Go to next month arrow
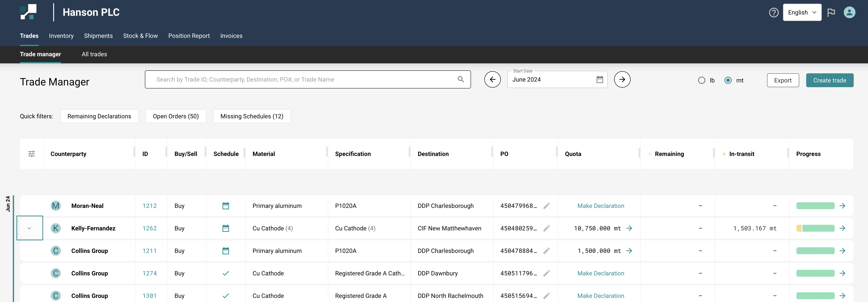 point(622,80)
